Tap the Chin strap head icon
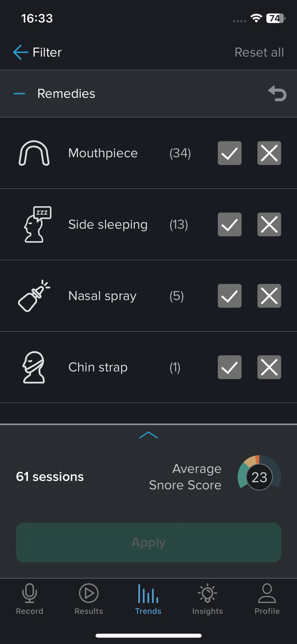Viewport: 297px width, 644px height. 34,367
